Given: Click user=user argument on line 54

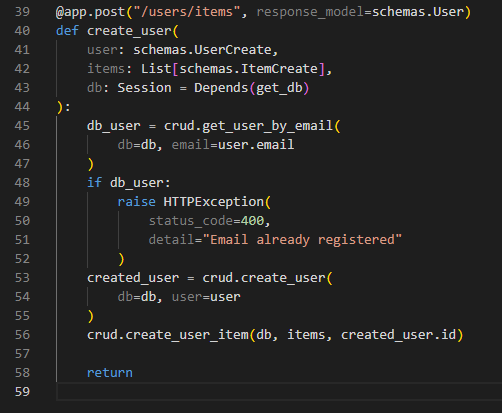Looking at the screenshot, I should point(206,297).
